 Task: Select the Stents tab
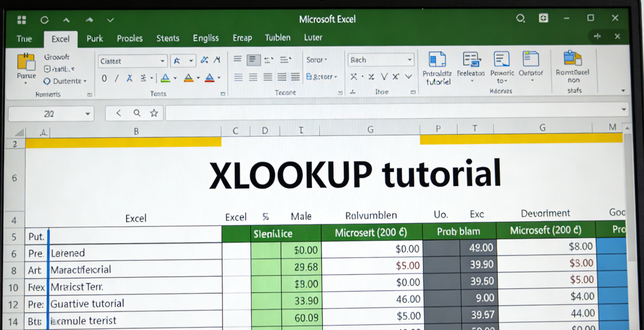(x=168, y=38)
